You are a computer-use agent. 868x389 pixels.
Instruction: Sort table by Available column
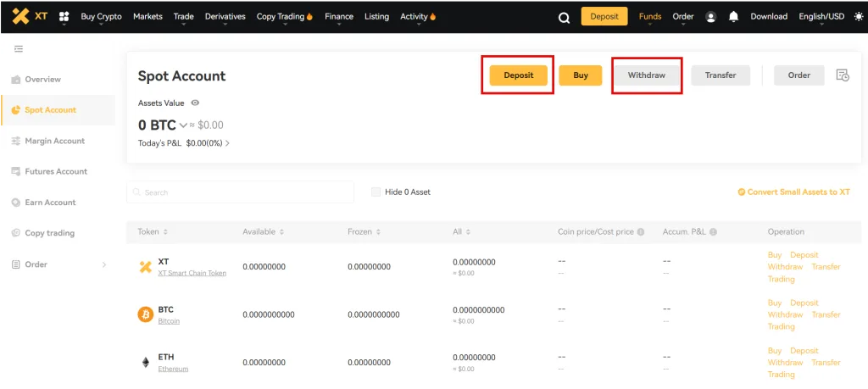point(281,232)
